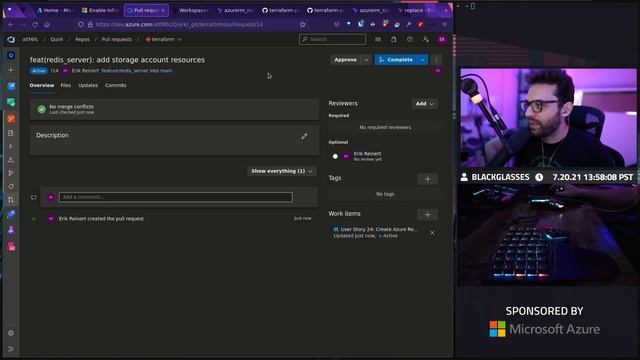The height and width of the screenshot is (360, 640).
Task: Remove User Story 24 work item link
Action: click(x=432, y=233)
